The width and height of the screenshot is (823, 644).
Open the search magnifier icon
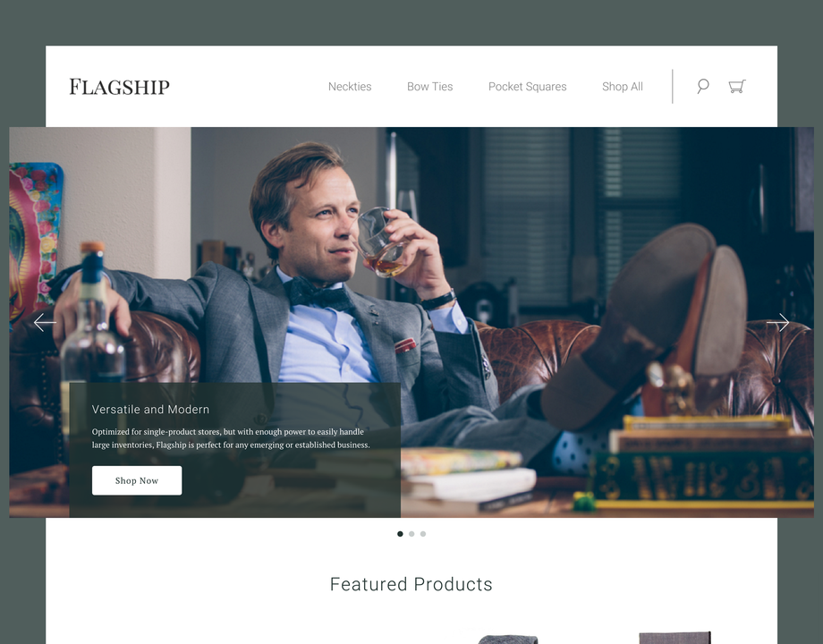[703, 86]
